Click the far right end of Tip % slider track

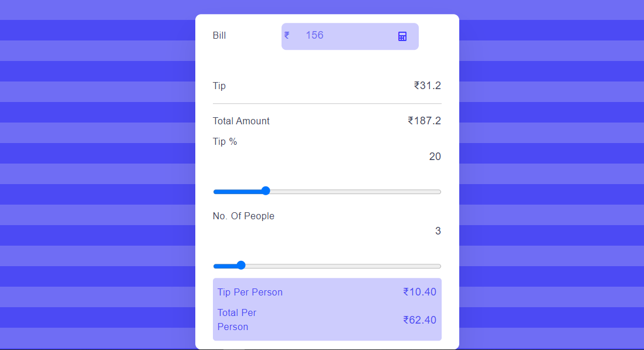click(439, 192)
